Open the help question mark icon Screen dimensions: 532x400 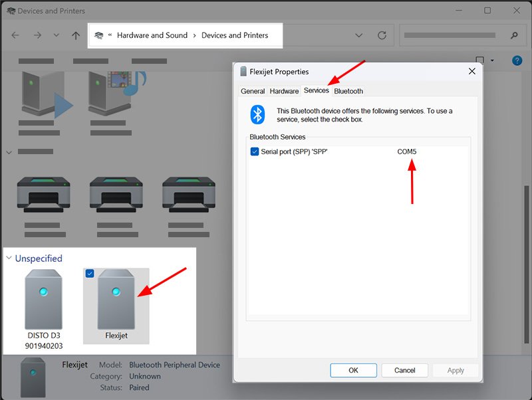tap(517, 60)
